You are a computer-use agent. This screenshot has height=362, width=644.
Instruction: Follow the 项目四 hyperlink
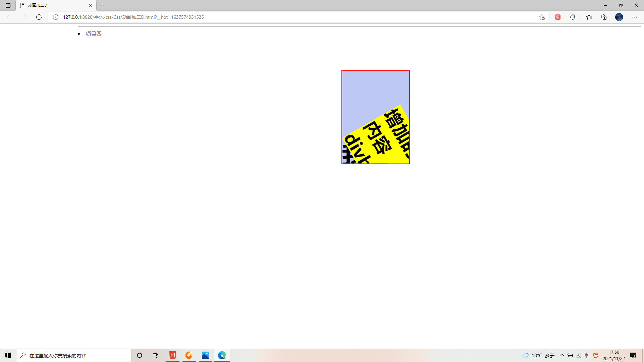pos(93,34)
